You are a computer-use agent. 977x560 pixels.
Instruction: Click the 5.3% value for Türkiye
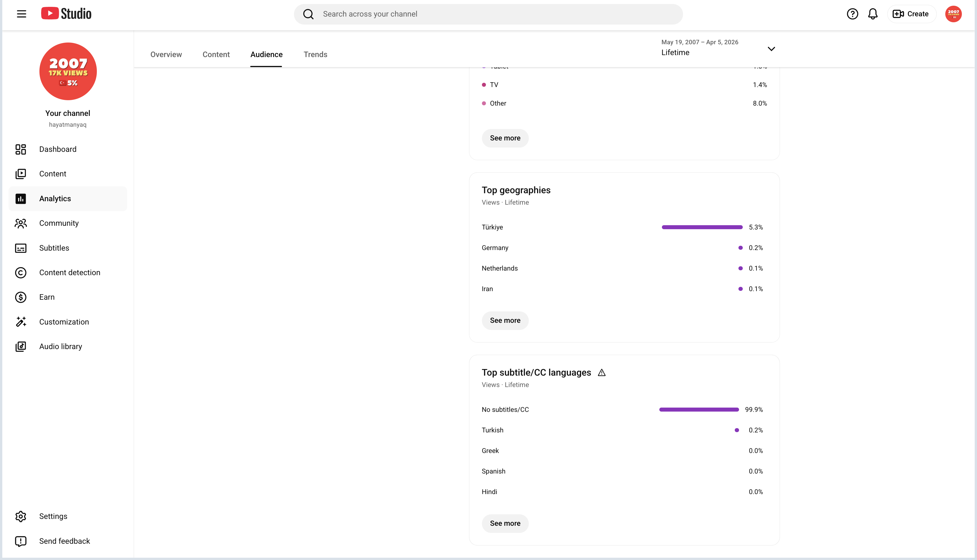click(756, 227)
